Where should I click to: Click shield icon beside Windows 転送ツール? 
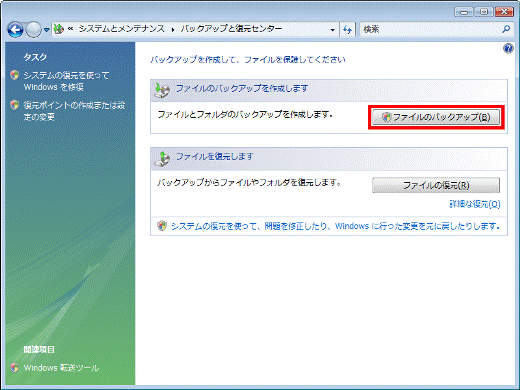14,367
